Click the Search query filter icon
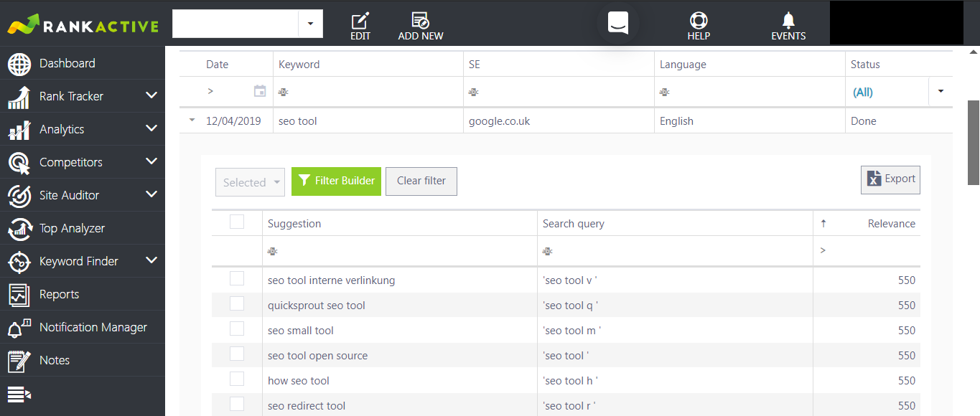 pyautogui.click(x=547, y=251)
